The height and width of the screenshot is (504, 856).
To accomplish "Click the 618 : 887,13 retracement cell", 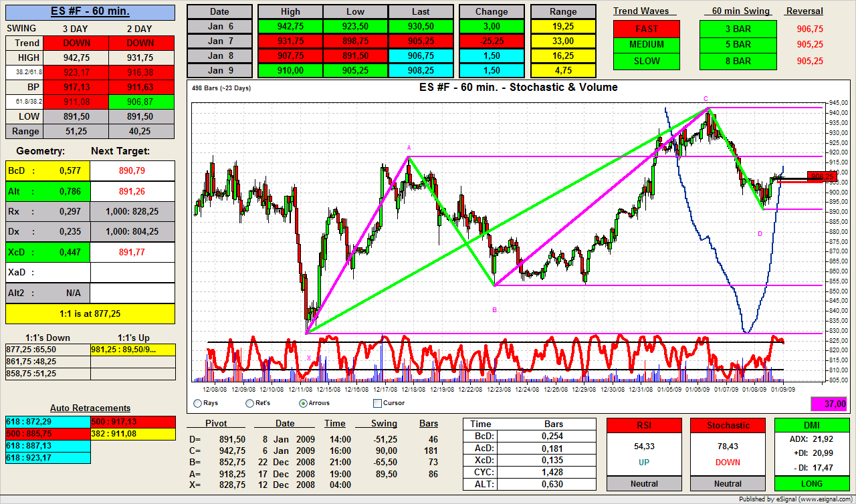I will pos(47,446).
